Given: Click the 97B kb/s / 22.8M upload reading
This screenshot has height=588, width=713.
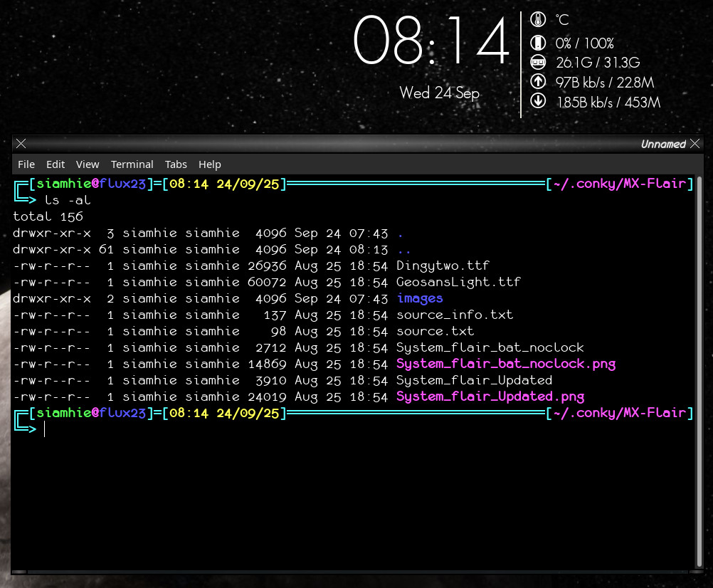Looking at the screenshot, I should coord(605,83).
